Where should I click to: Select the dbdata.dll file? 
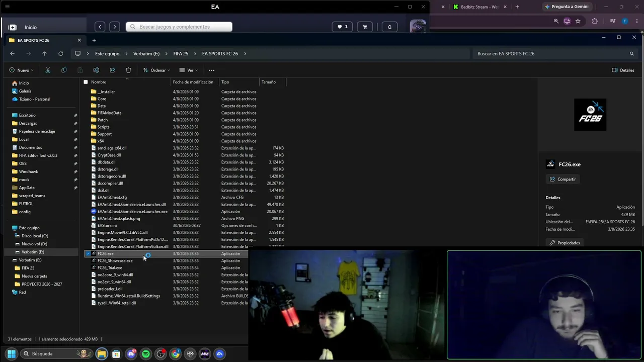106,162
